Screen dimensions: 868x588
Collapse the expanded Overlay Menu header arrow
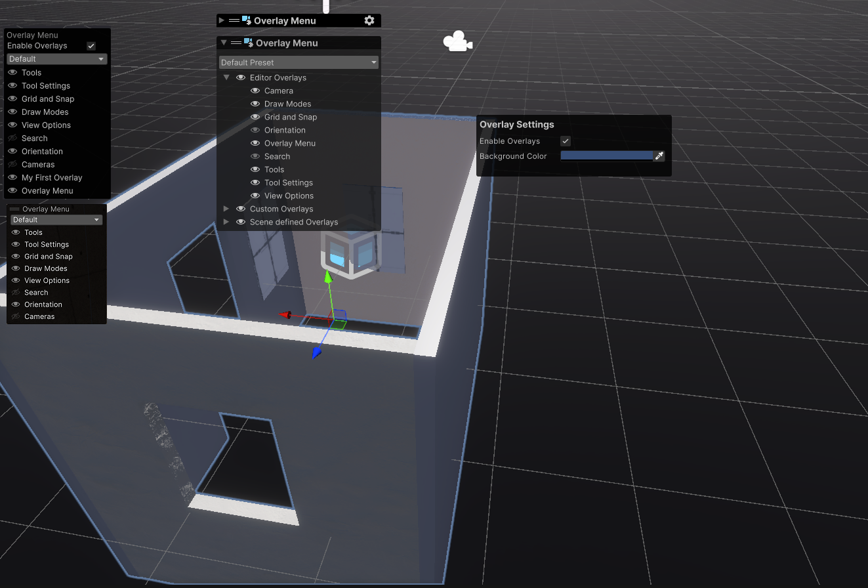coord(224,43)
